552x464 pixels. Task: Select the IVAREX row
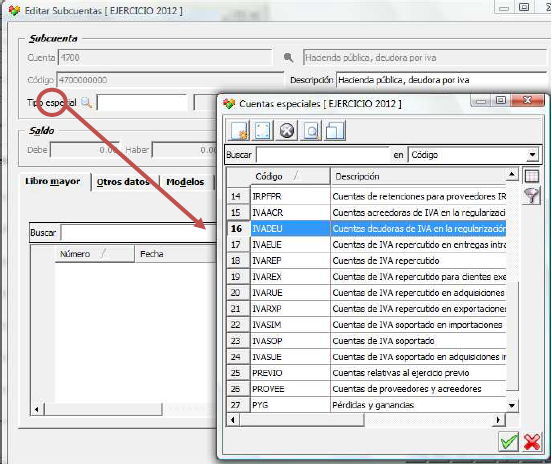coord(366,277)
